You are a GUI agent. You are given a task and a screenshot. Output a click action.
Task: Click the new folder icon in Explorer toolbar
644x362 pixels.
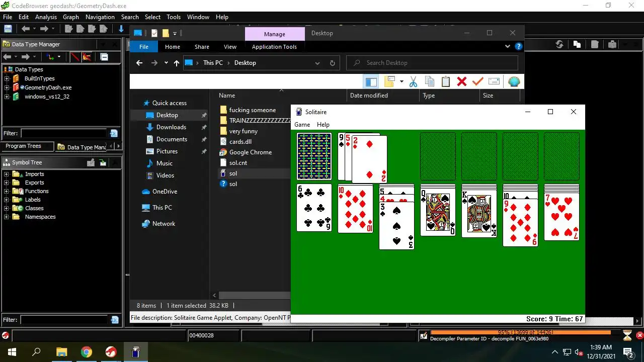click(389, 81)
